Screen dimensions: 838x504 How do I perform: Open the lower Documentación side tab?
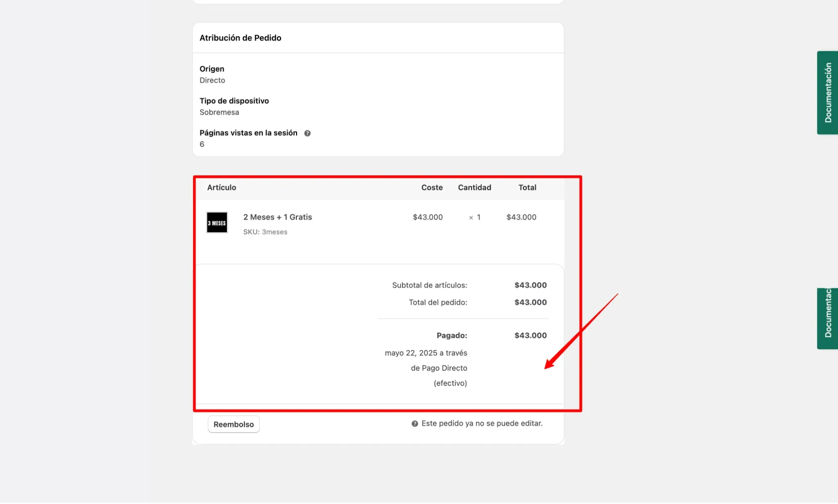pos(828,318)
